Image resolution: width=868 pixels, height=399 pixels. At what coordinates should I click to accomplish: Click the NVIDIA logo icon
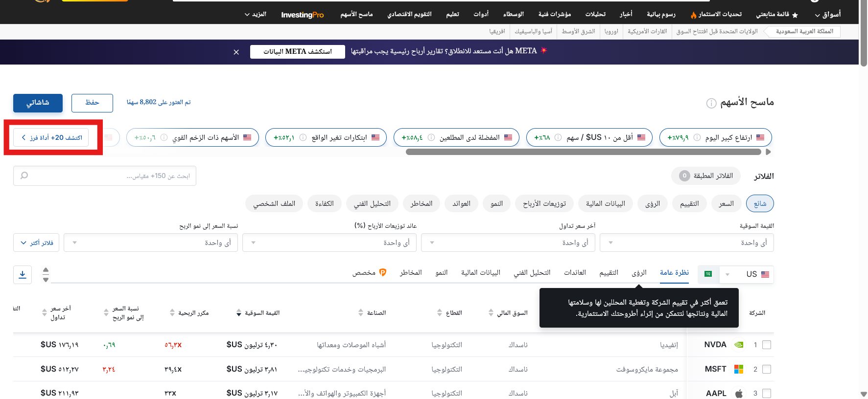739,345
